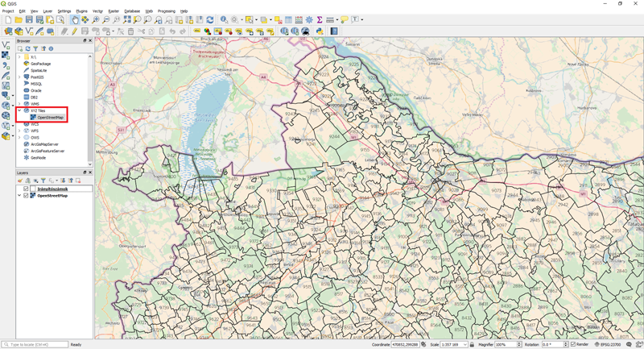Open the Field Calculator icon
Image resolution: width=644 pixels, height=349 pixels.
299,19
